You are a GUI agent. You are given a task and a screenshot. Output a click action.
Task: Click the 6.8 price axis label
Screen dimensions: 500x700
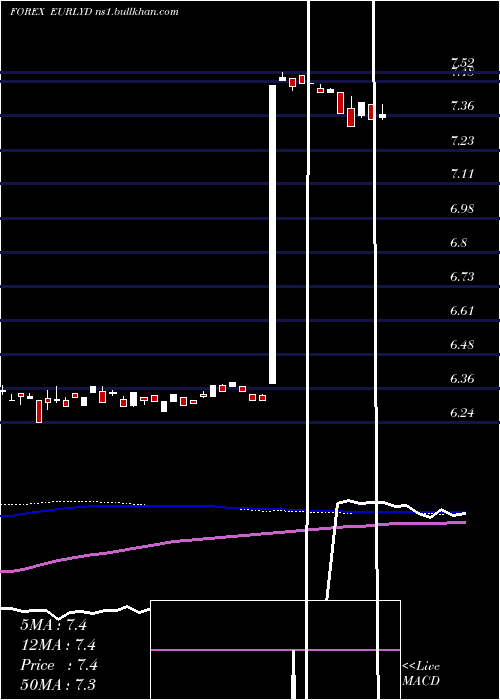tap(459, 242)
